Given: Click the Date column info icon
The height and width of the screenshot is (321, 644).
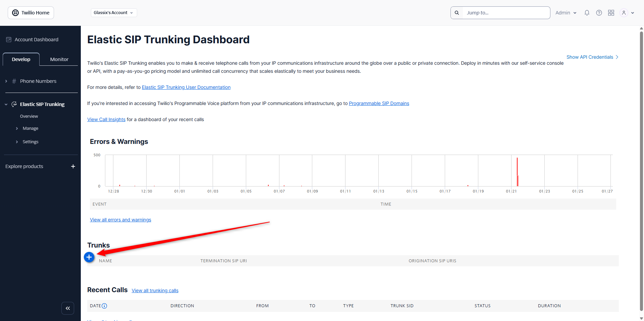Looking at the screenshot, I should pyautogui.click(x=104, y=306).
